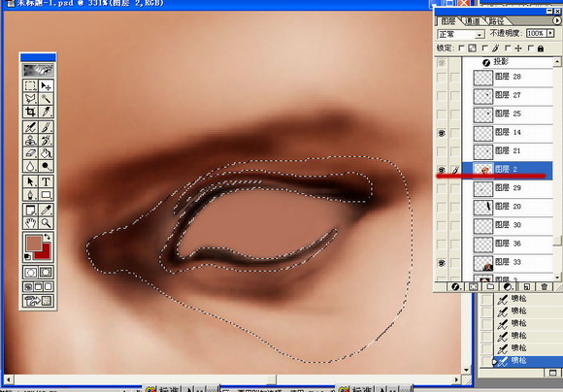Select the Magic Wand tool
Image resolution: width=563 pixels, height=392 pixels.
pos(46,99)
